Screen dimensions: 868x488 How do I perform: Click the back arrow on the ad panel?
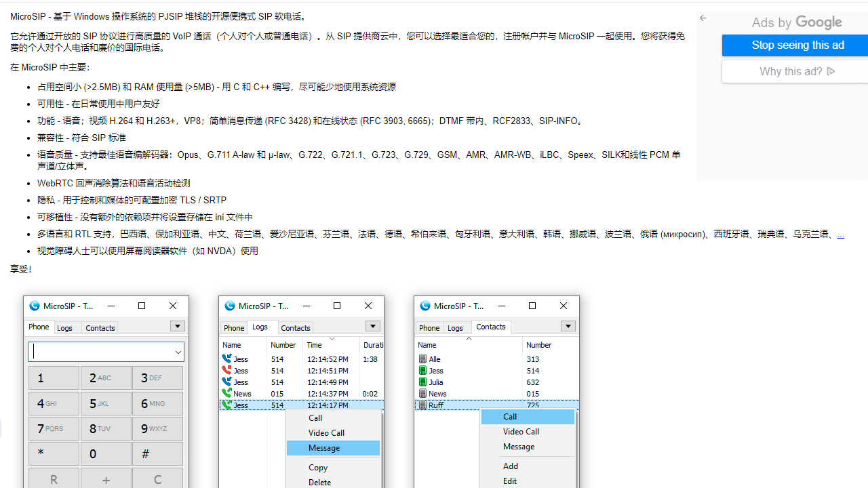[x=703, y=18]
